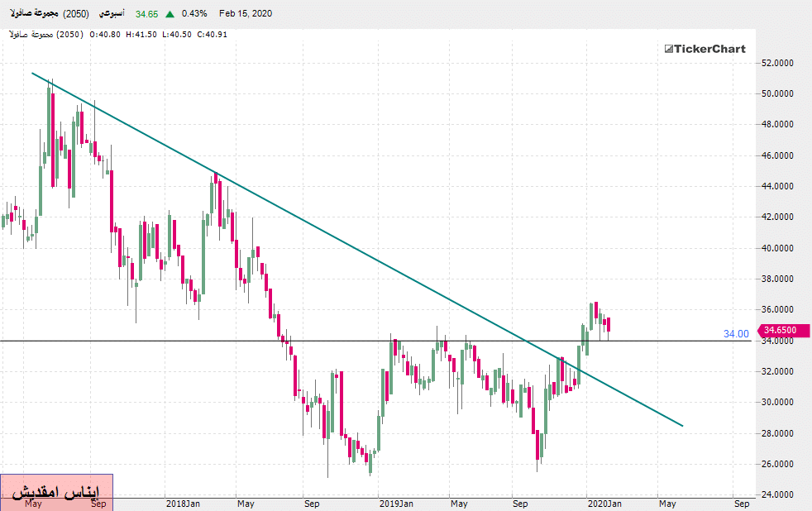Jump to the 2020Jan time axis marker
This screenshot has height=511, width=812.
pos(604,503)
